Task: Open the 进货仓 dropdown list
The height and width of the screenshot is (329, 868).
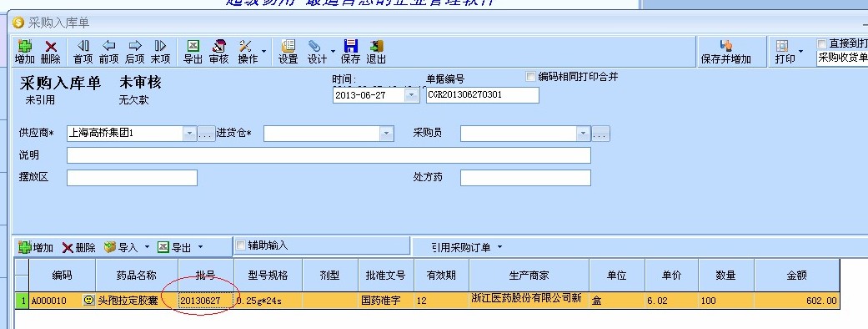Action: (x=386, y=134)
